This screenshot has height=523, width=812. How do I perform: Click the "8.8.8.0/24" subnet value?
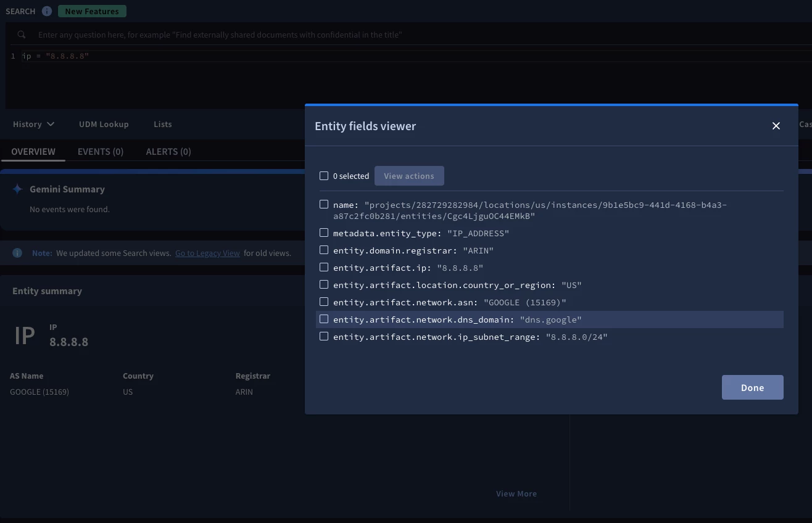click(577, 337)
